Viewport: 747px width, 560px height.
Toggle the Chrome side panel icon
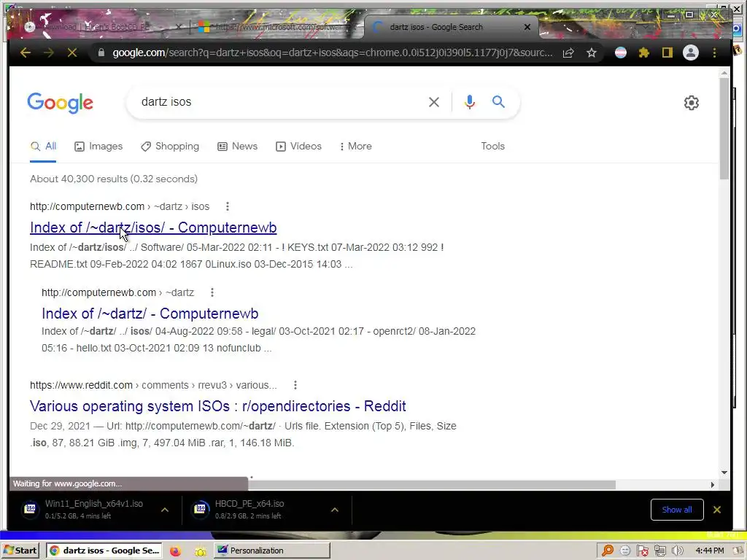coord(667,52)
